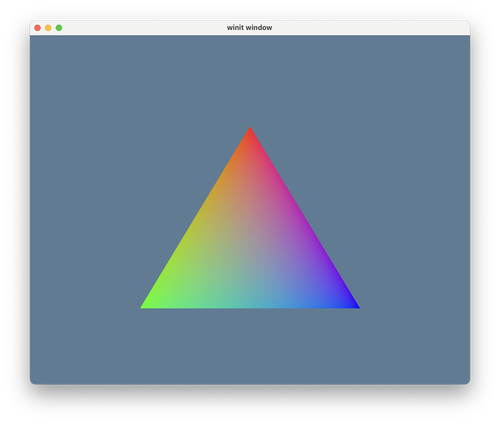Image resolution: width=500 pixels, height=424 pixels.
Task: Click the slate-blue background below the triangle
Action: click(250, 347)
